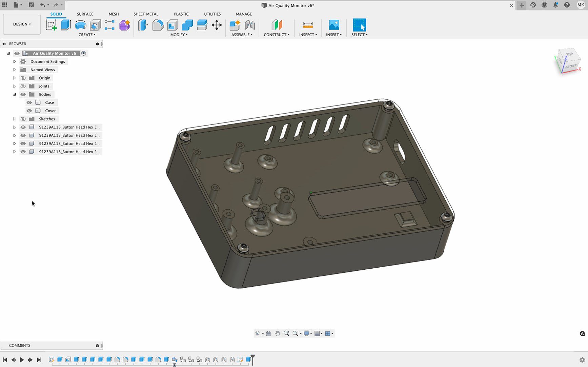Toggle visibility of the Cover body
The width and height of the screenshot is (588, 367).
tap(29, 111)
